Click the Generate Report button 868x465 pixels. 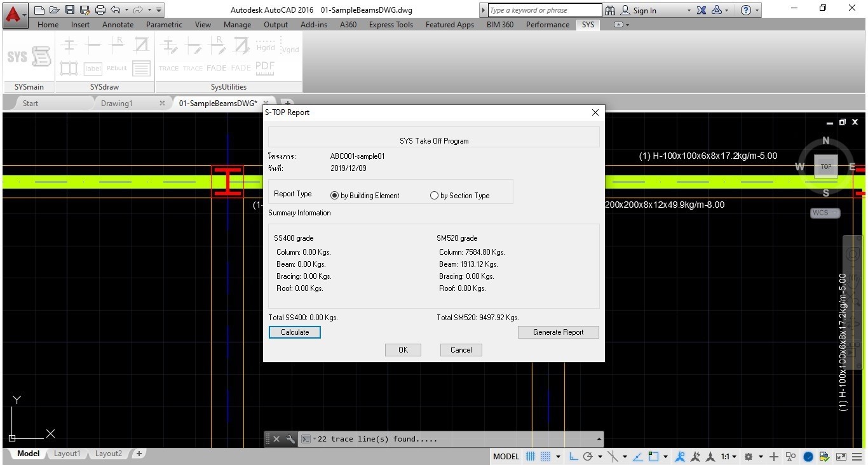coord(559,332)
